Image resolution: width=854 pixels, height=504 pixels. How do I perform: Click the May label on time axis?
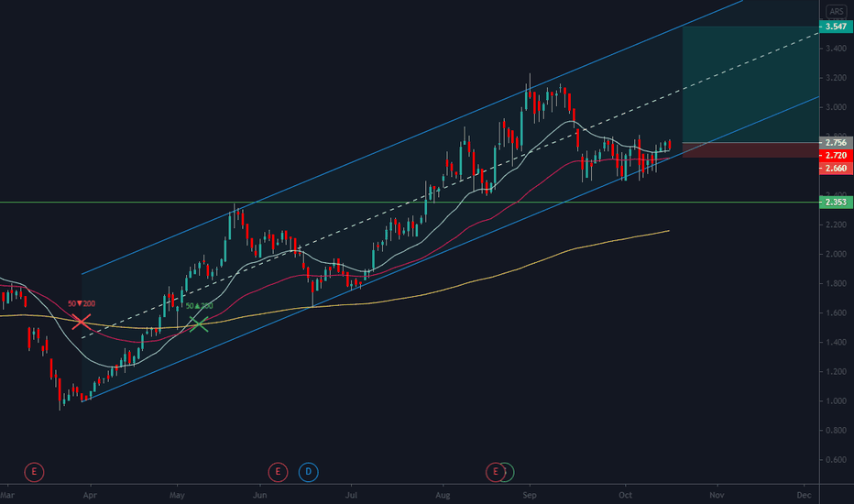tap(177, 495)
